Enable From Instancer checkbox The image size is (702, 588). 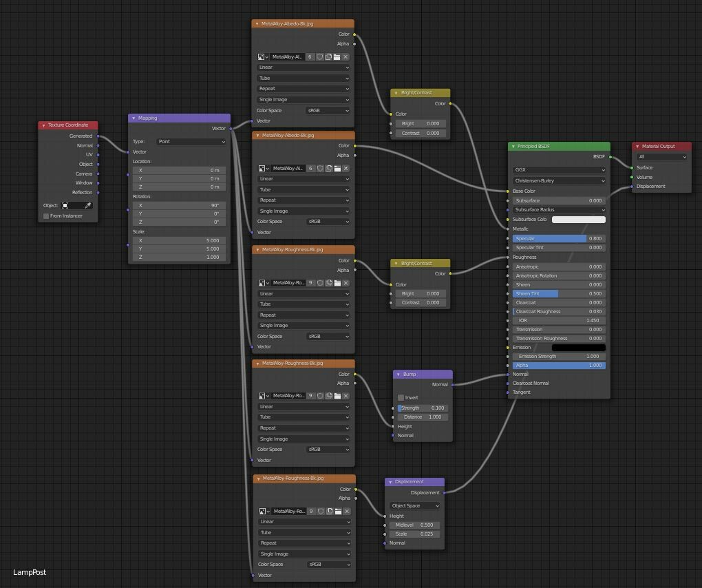click(x=46, y=216)
